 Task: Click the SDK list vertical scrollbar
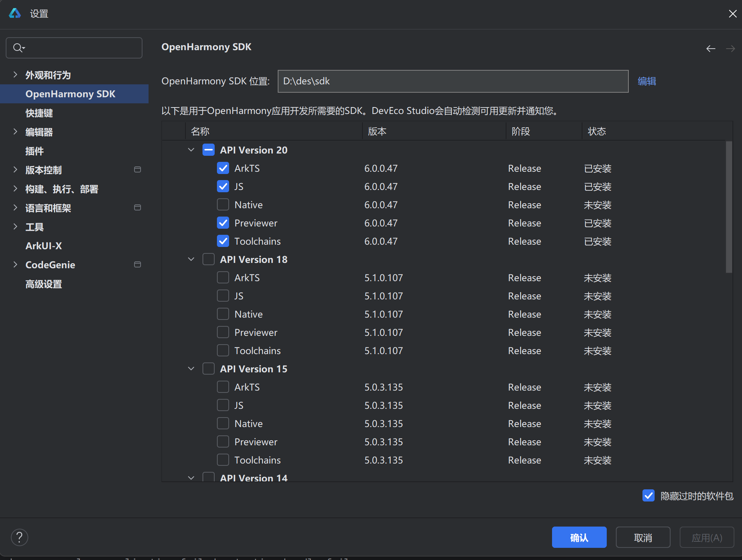point(728,207)
